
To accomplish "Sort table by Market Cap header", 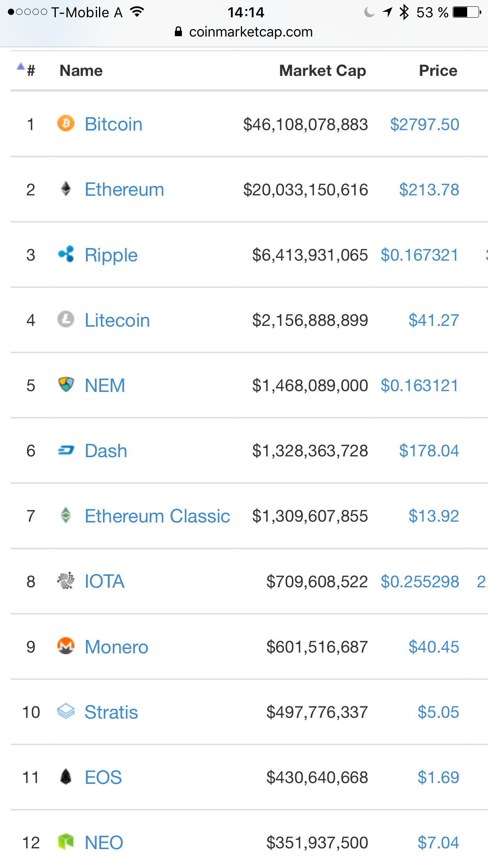I will (x=323, y=71).
